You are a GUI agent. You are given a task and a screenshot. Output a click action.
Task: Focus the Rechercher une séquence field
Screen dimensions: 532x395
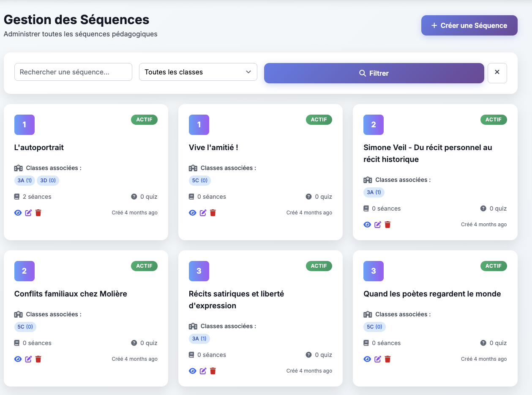pyautogui.click(x=73, y=72)
